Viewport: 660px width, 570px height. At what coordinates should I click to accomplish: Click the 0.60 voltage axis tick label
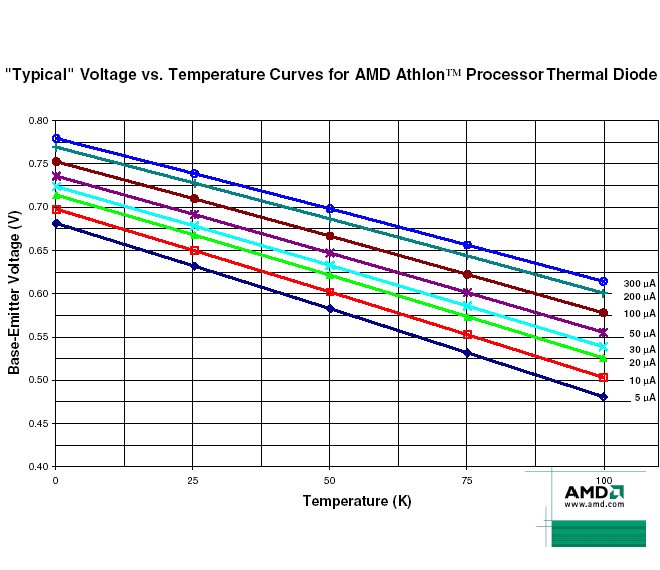coord(39,293)
